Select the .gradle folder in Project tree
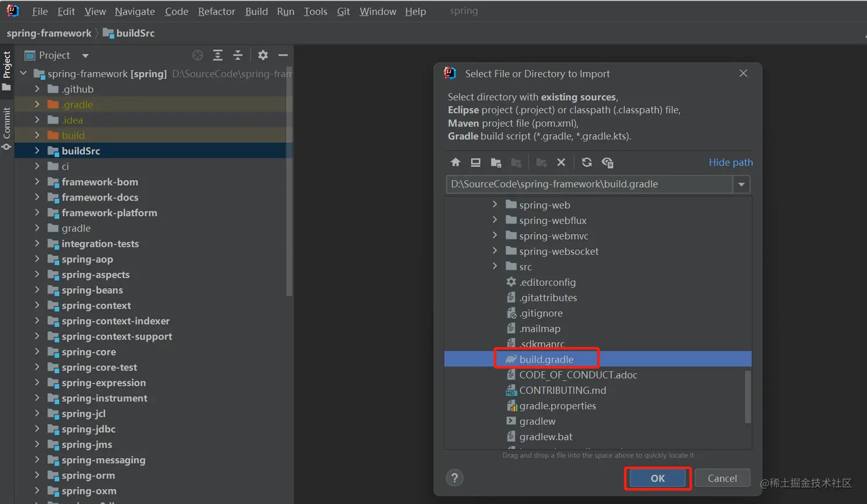 click(77, 104)
